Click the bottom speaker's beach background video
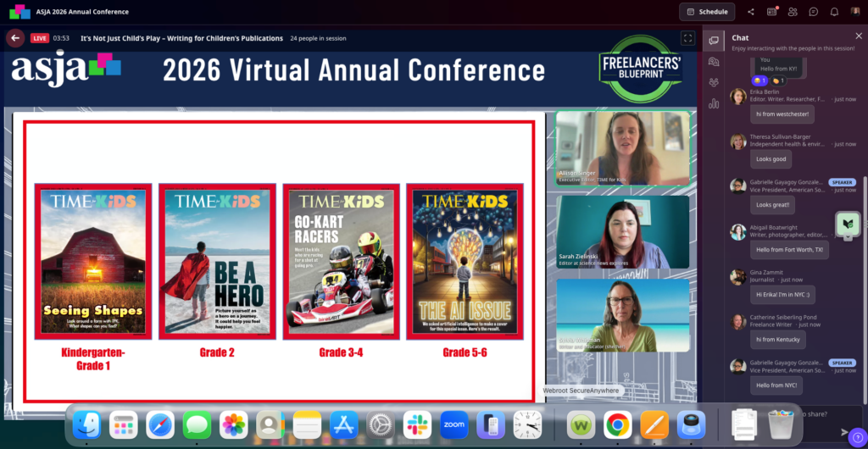 [x=623, y=315]
